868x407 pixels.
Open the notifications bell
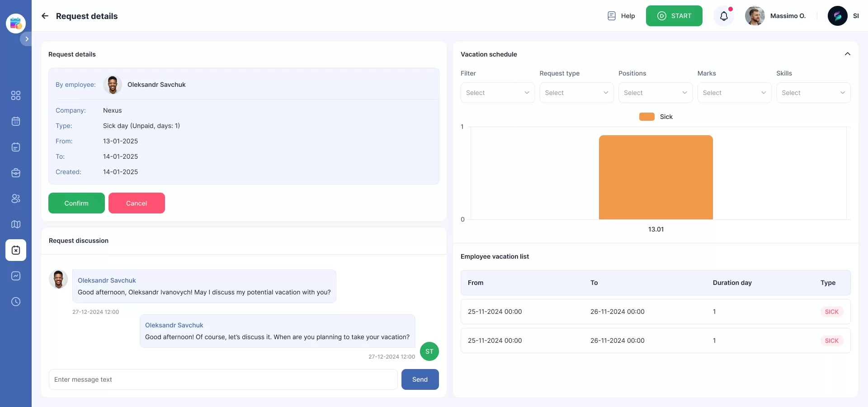724,16
